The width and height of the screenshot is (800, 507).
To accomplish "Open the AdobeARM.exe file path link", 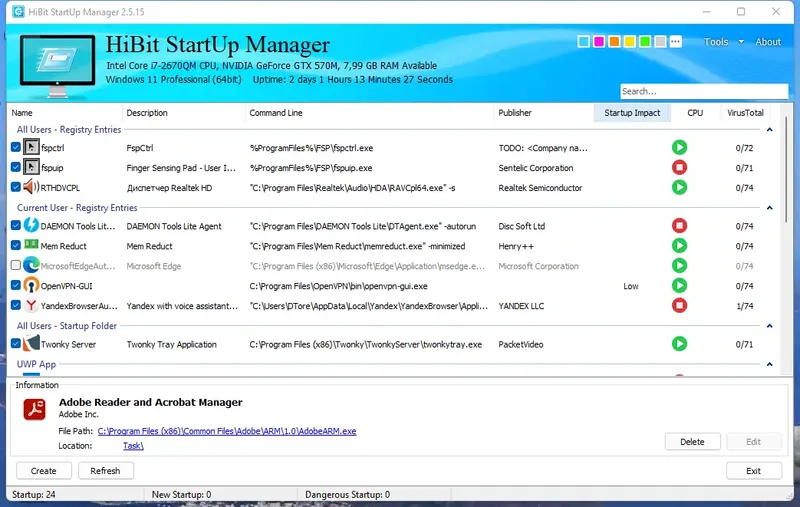I will pyautogui.click(x=227, y=431).
